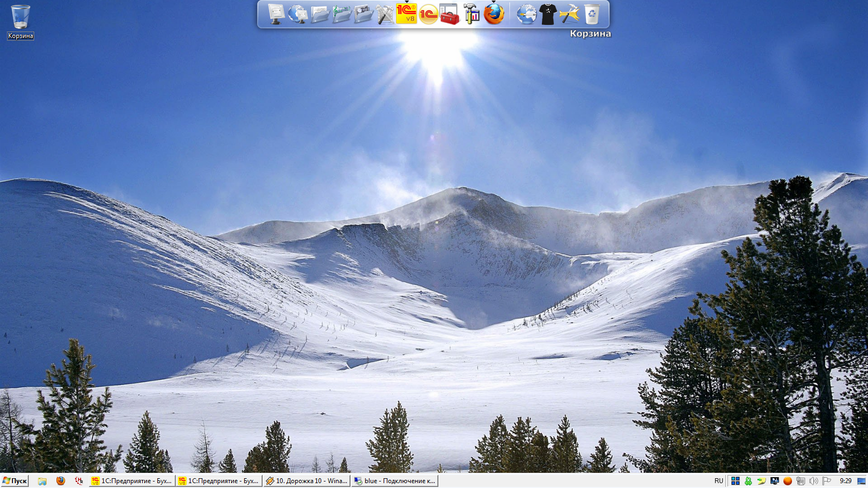Launch Firefox from the top dock

[x=494, y=14]
